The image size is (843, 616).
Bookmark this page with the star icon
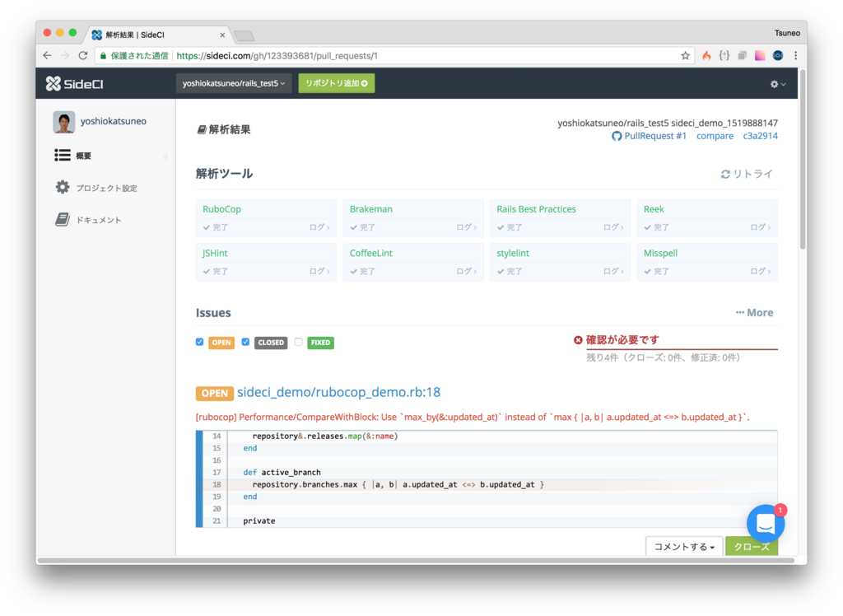[x=685, y=55]
